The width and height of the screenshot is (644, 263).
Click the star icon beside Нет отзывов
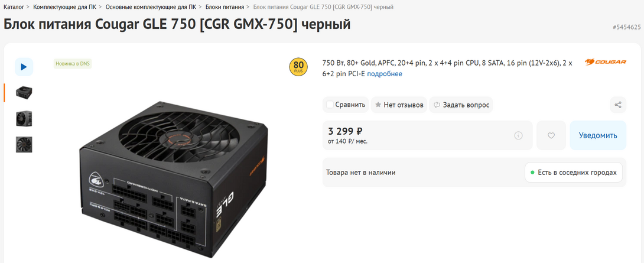[378, 105]
